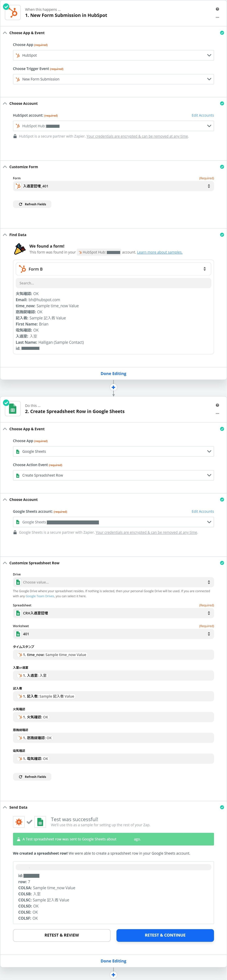The width and height of the screenshot is (227, 980).
Task: Collapse step 2 Choose Account section
Action: pyautogui.click(x=5, y=499)
